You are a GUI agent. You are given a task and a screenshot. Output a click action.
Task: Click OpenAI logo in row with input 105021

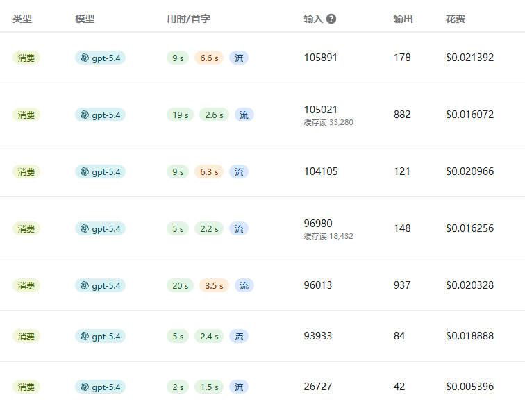click(x=85, y=115)
